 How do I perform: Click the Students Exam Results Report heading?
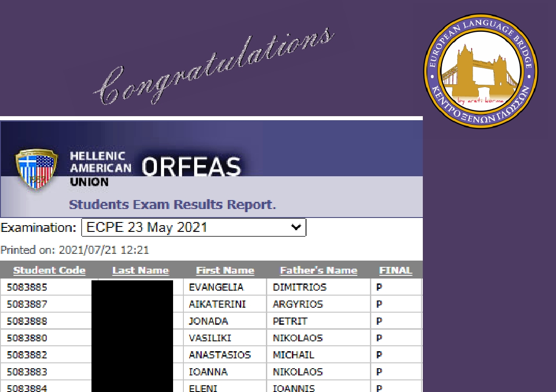coord(172,205)
